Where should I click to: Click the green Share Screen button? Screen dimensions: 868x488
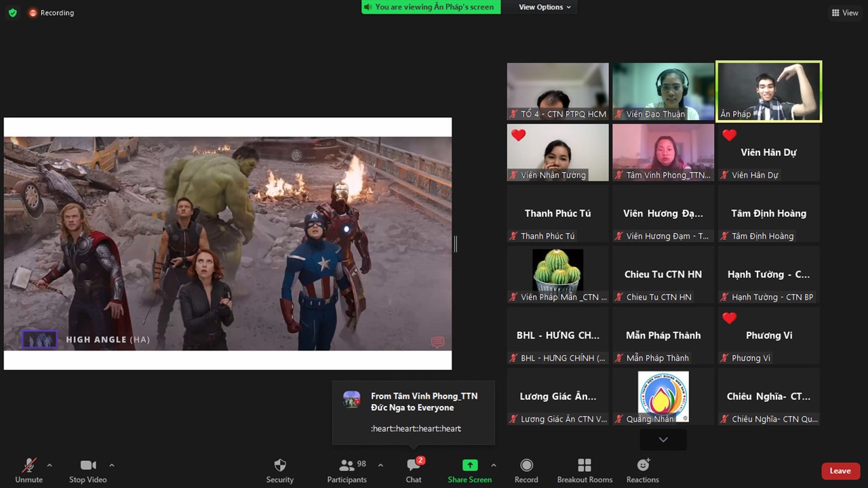pyautogui.click(x=469, y=470)
